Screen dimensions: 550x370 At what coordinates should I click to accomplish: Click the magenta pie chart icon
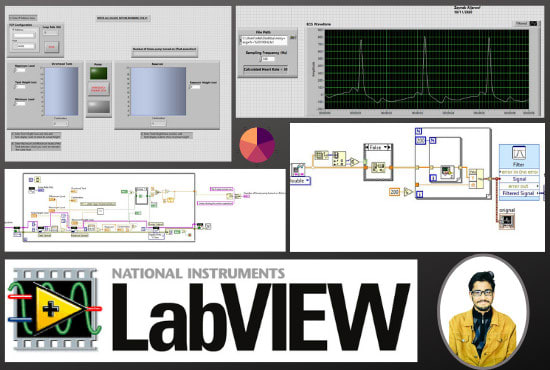[x=257, y=145]
